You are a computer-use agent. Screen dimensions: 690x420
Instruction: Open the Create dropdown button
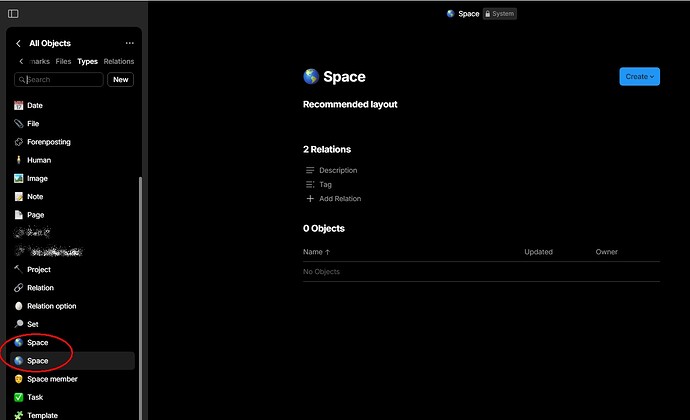pos(639,77)
